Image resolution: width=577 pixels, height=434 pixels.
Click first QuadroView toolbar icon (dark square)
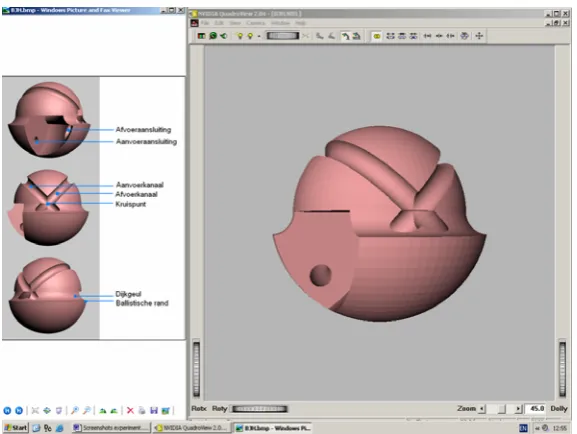pos(201,36)
